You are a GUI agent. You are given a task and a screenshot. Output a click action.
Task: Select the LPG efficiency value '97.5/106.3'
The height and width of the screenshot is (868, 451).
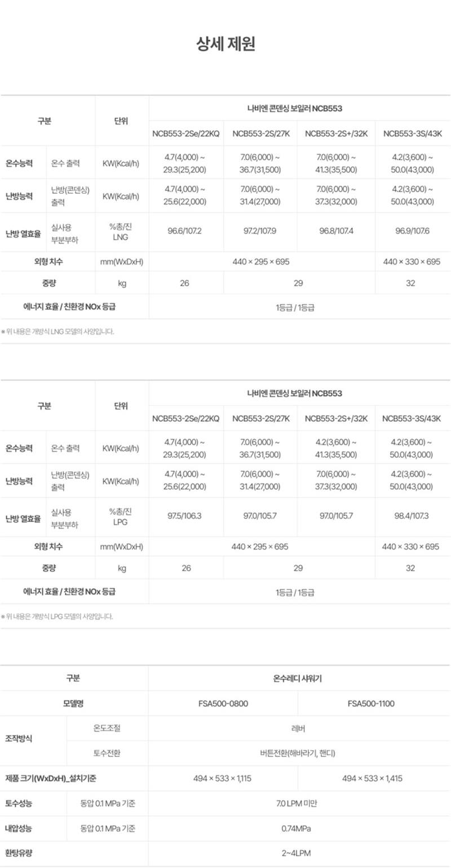click(184, 517)
